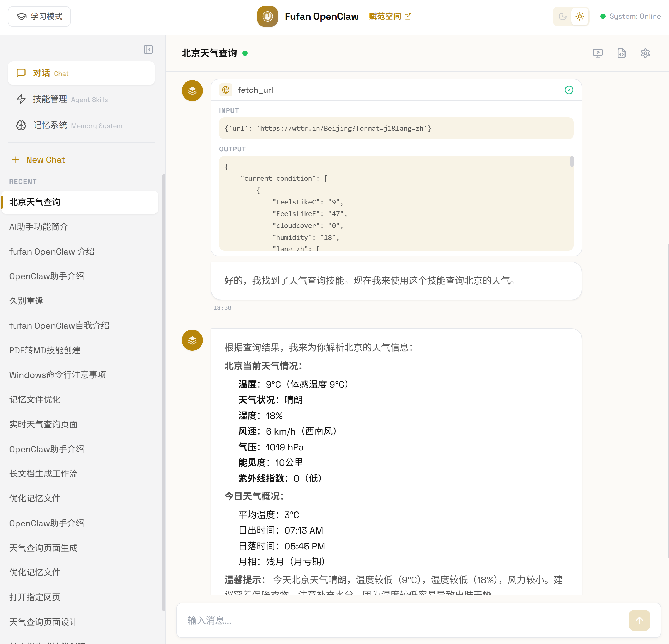669x644 pixels.
Task: Open the 对话 Chat tab
Action: [x=81, y=73]
